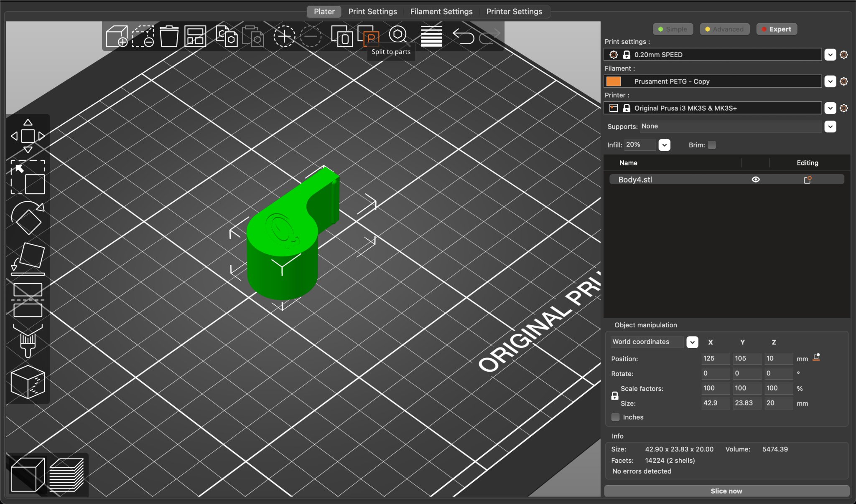Switch to Filament Settings tab
856x504 pixels.
coord(441,12)
